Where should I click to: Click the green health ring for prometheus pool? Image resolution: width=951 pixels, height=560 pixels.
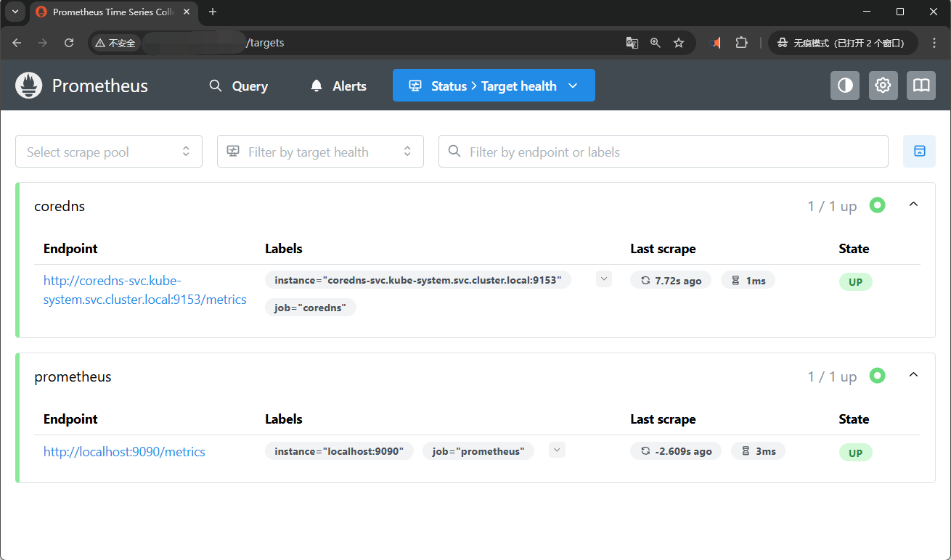pyautogui.click(x=878, y=376)
